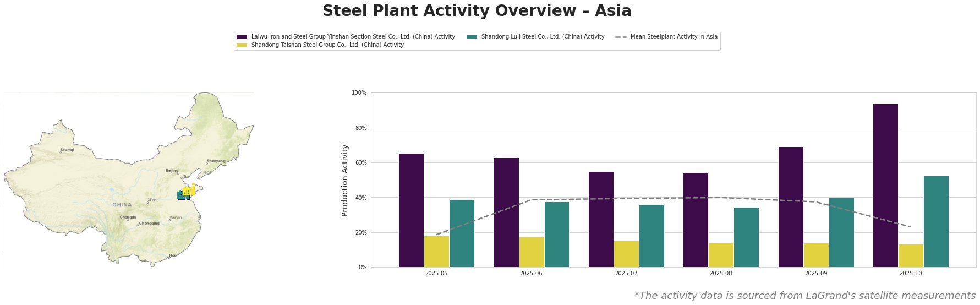Image resolution: width=980 pixels, height=305 pixels.
Task: Toggle Laiwu Iron and Steel legend entry
Action: pos(353,37)
